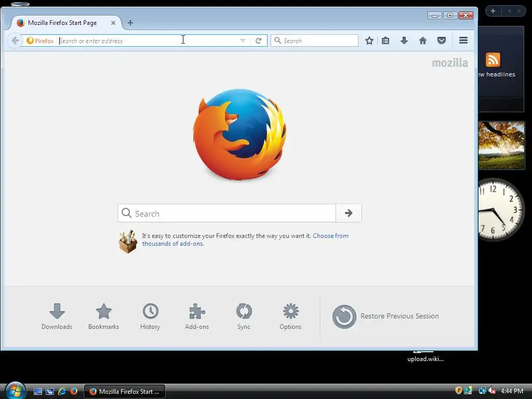Click Switch between windows quick launch icon

(x=50, y=391)
